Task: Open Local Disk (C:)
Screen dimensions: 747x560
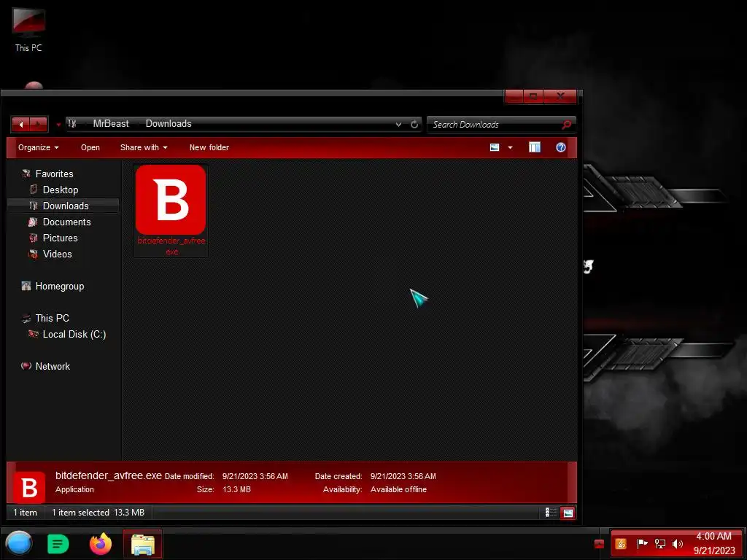Action: click(74, 334)
